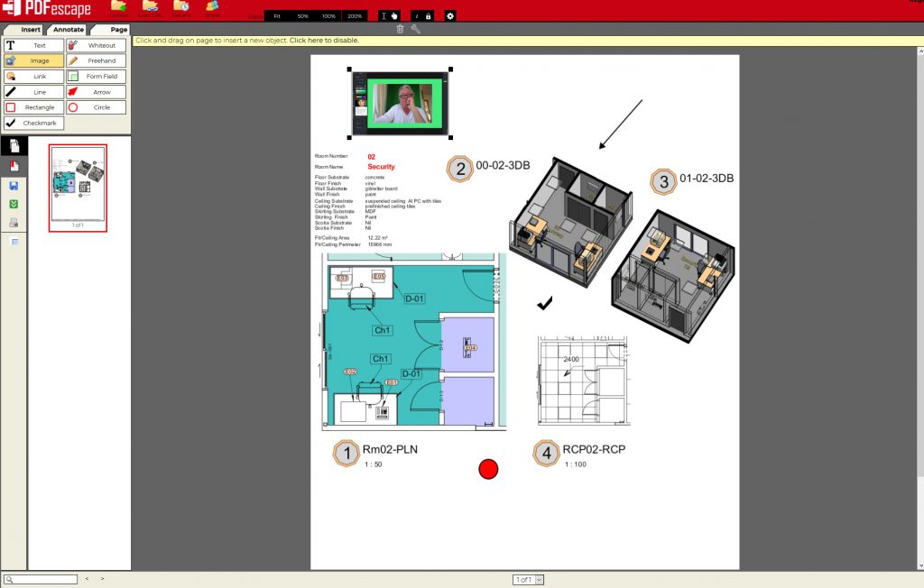This screenshot has height=588, width=924.
Task: Open the page number dropdown
Action: tap(540, 579)
